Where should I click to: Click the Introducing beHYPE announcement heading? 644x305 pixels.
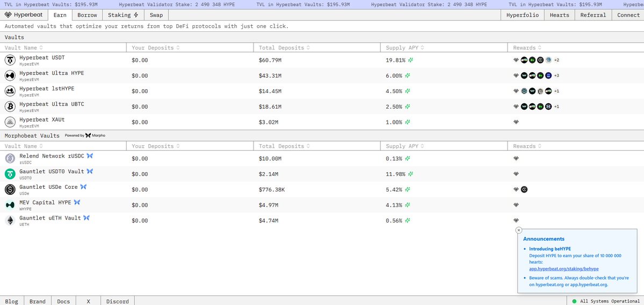[x=549, y=249]
